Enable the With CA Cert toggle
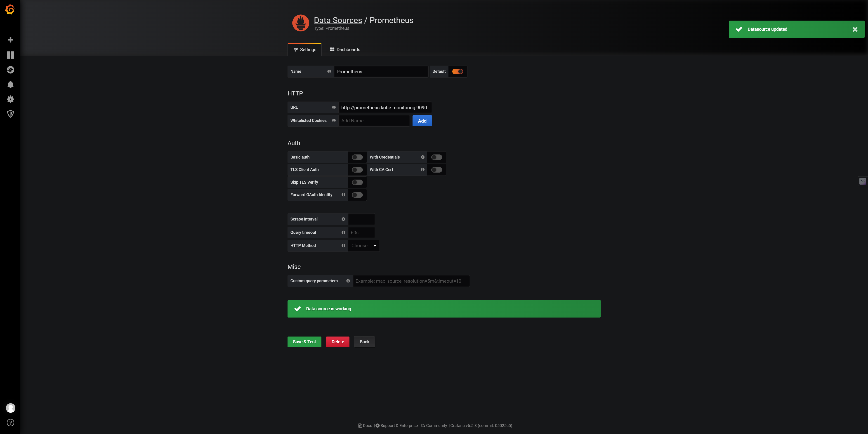 436,170
